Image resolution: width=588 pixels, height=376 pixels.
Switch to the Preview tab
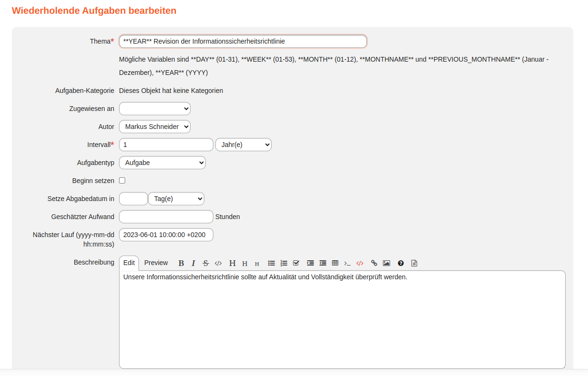click(156, 263)
